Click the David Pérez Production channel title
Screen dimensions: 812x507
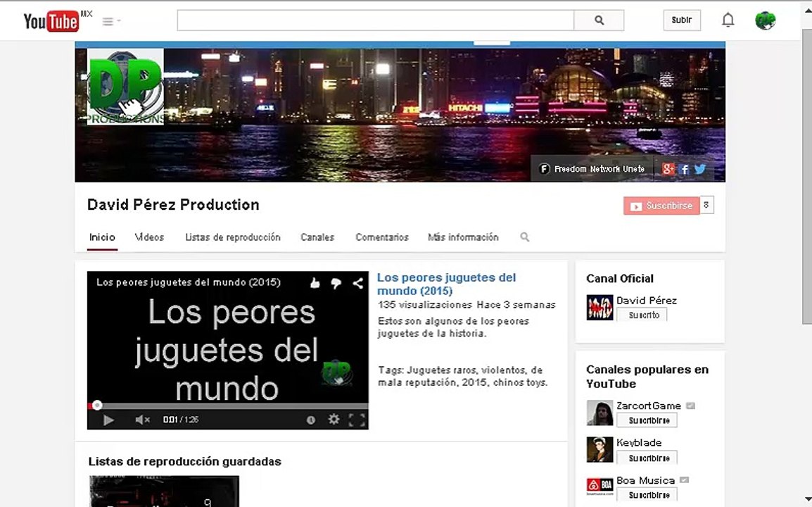[173, 205]
